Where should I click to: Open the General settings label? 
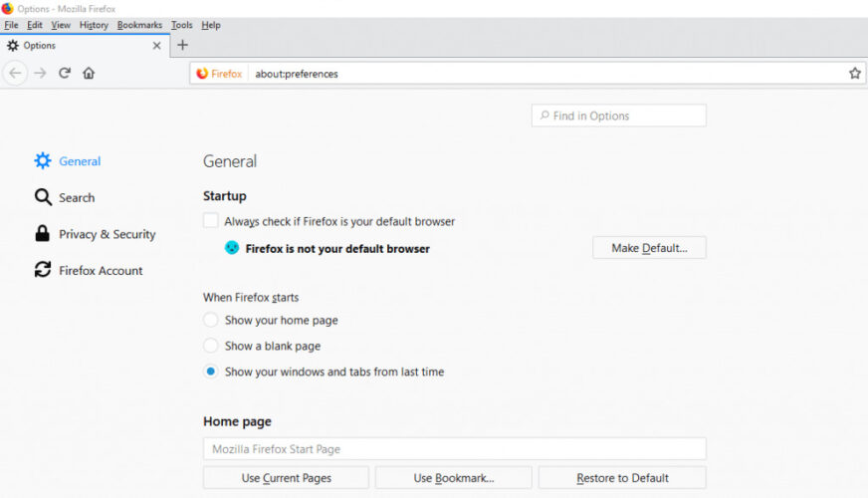[80, 161]
